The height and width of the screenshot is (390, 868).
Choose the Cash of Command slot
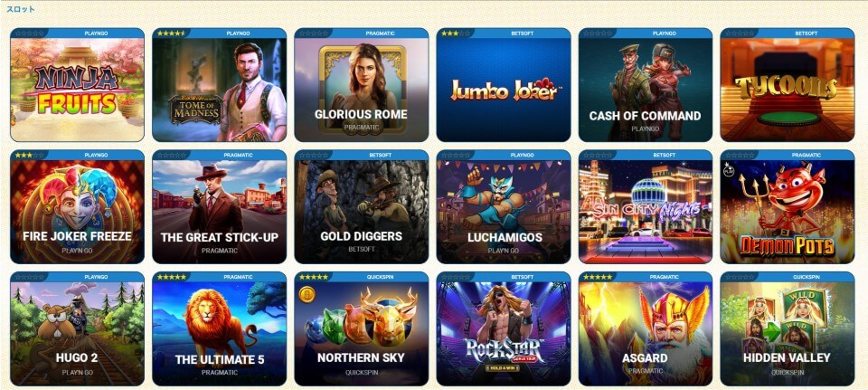pos(646,85)
